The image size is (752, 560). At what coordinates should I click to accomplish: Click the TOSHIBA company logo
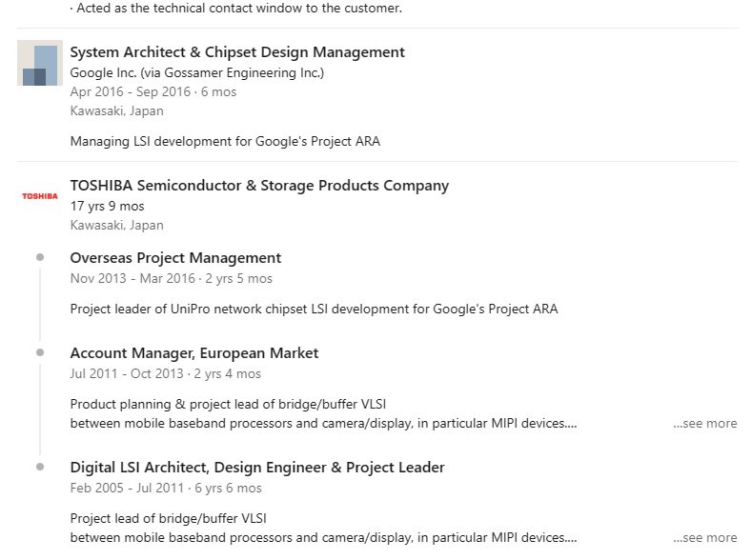coord(40,196)
